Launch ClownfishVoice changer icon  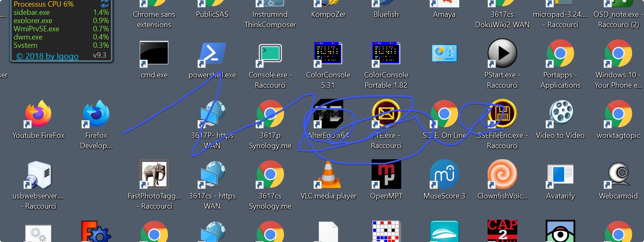tap(502, 175)
